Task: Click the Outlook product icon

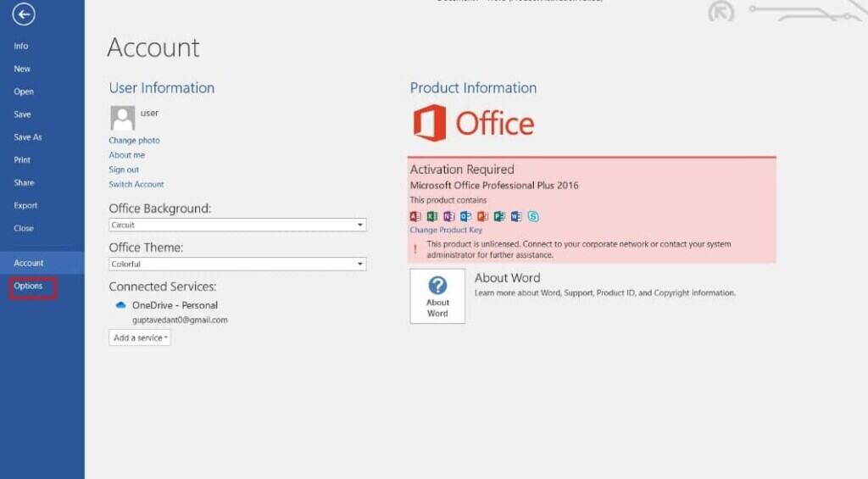Action: tap(465, 216)
